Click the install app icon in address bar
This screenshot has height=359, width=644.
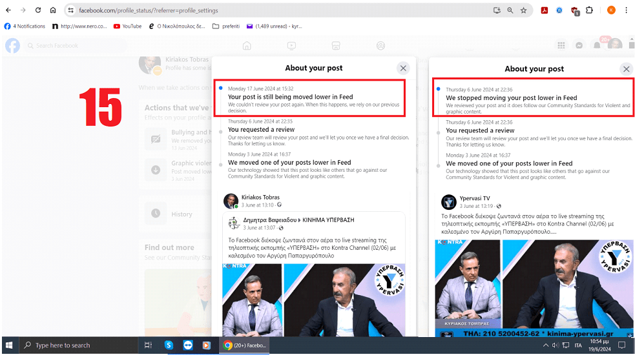(x=497, y=10)
